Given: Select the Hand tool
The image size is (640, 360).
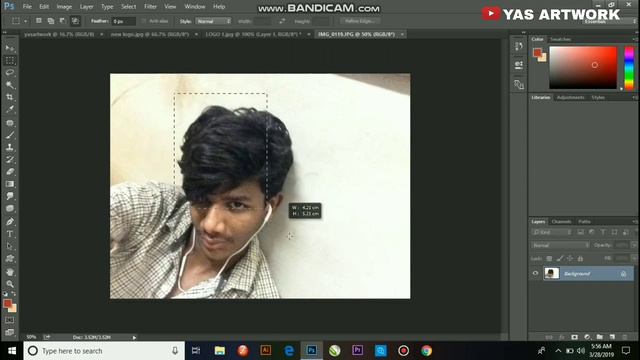Looking at the screenshot, I should click(x=10, y=272).
